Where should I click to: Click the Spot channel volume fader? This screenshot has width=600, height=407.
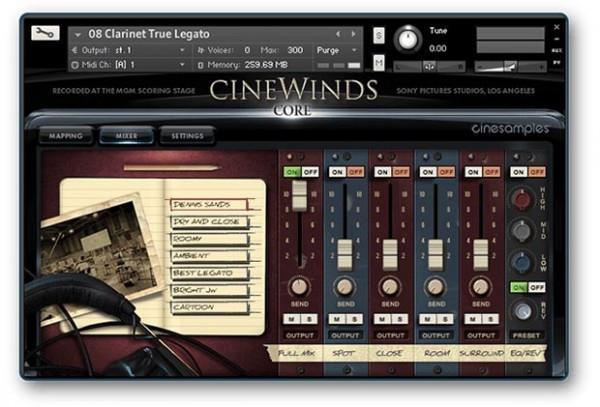click(x=345, y=254)
